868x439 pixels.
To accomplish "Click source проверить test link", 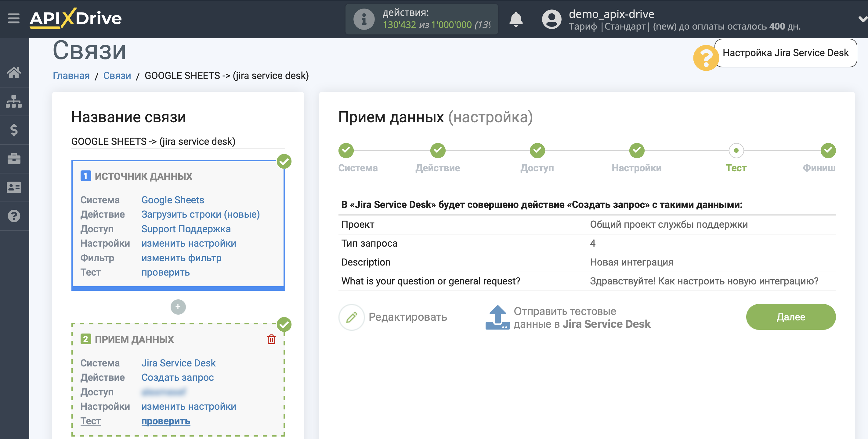I will tap(165, 272).
